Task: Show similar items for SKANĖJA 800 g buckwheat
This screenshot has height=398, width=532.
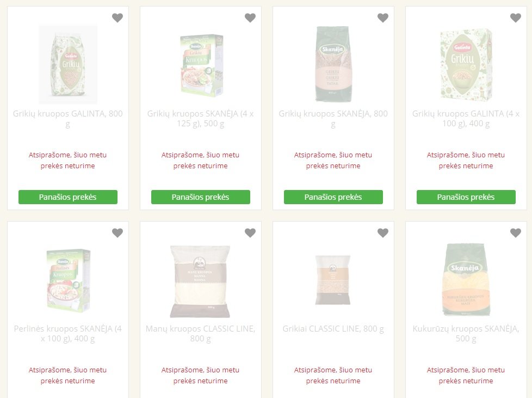Action: [333, 197]
